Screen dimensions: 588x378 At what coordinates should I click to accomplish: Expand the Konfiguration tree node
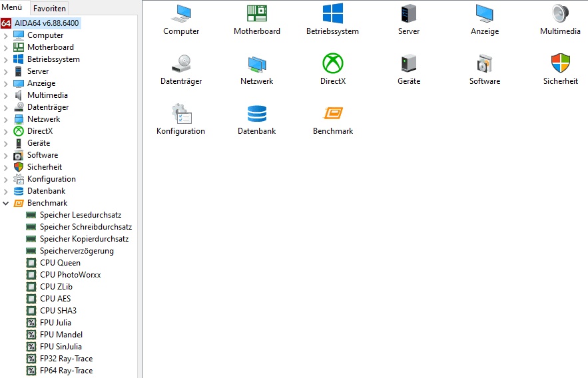[5, 180]
